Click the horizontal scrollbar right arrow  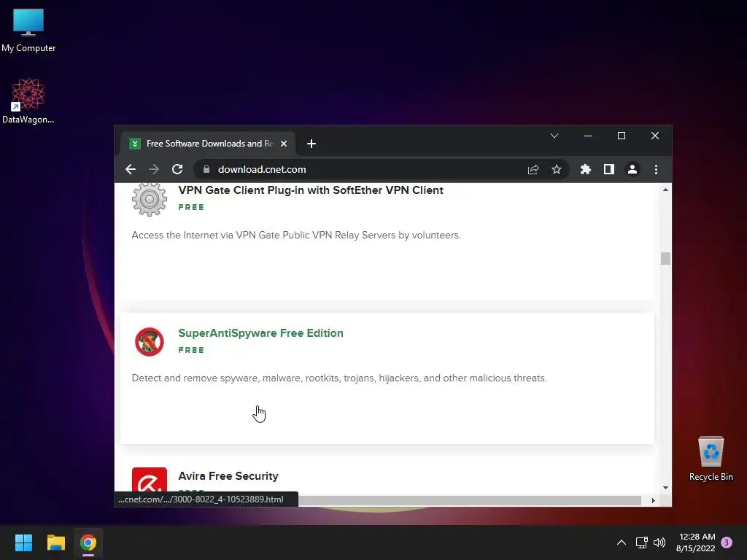653,500
